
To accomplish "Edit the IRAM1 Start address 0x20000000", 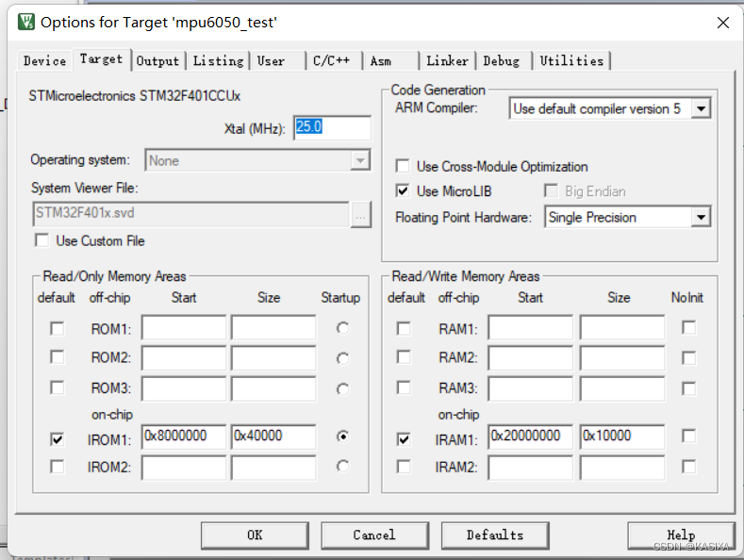I will click(x=531, y=436).
